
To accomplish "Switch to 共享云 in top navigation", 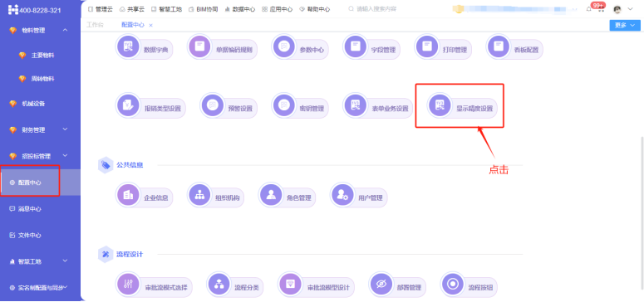I will (132, 9).
